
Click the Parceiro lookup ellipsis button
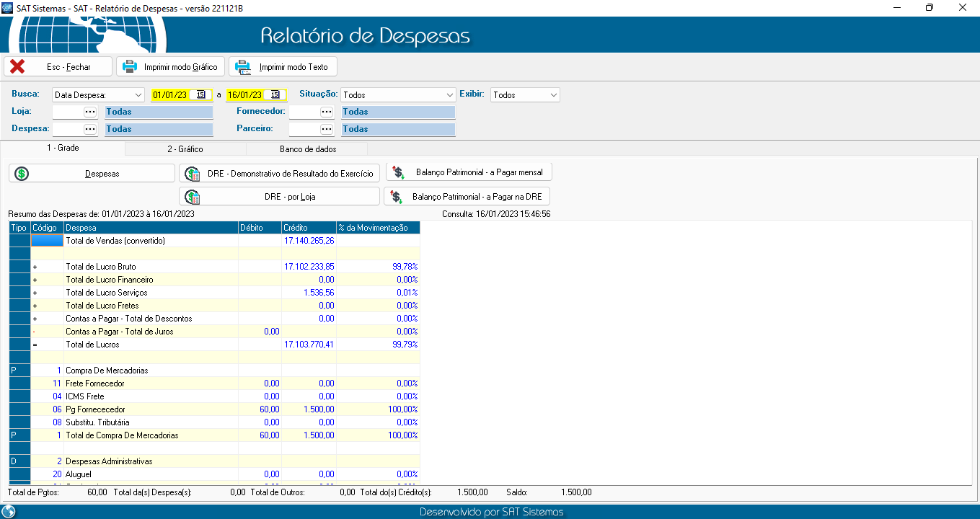tap(327, 129)
